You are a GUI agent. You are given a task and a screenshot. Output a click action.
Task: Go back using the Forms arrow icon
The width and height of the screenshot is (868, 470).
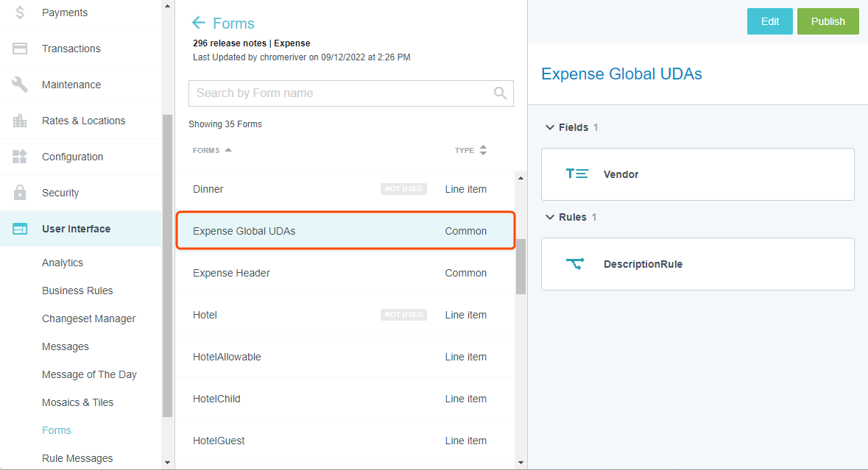pos(198,23)
